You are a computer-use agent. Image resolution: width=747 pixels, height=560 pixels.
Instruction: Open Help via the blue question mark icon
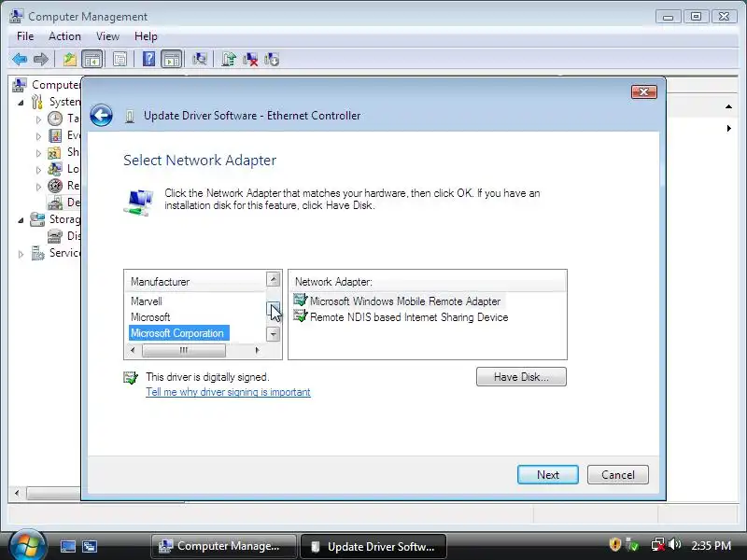(148, 59)
